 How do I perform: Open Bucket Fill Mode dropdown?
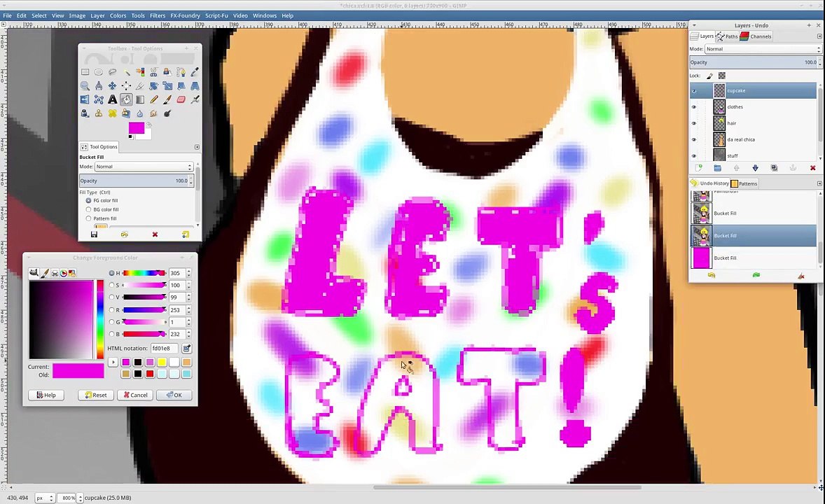point(144,167)
